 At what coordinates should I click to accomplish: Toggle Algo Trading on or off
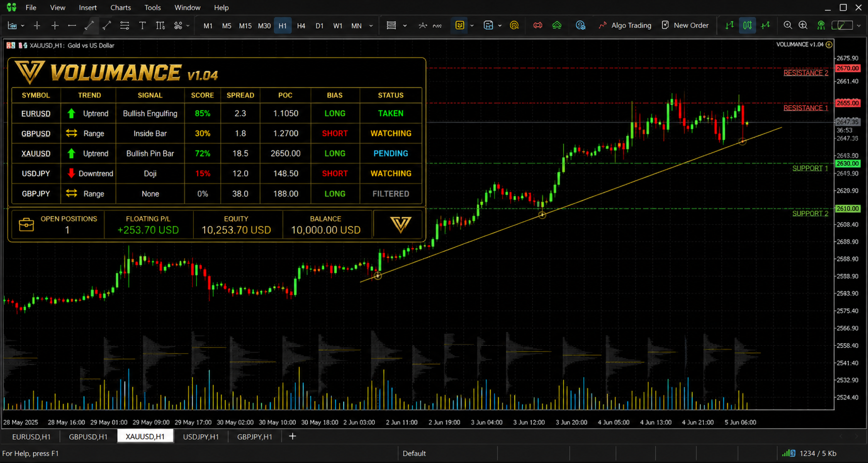(x=625, y=25)
